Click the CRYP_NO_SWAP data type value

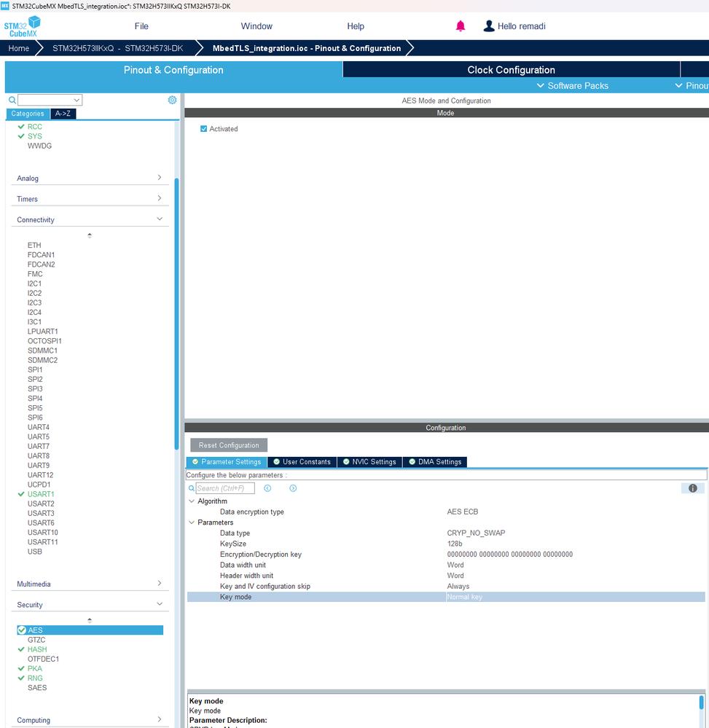[476, 533]
